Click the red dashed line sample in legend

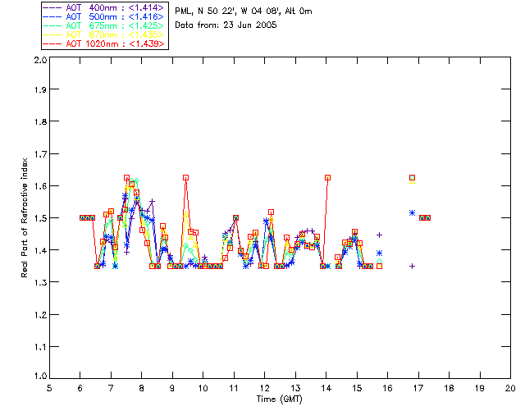[x=52, y=43]
